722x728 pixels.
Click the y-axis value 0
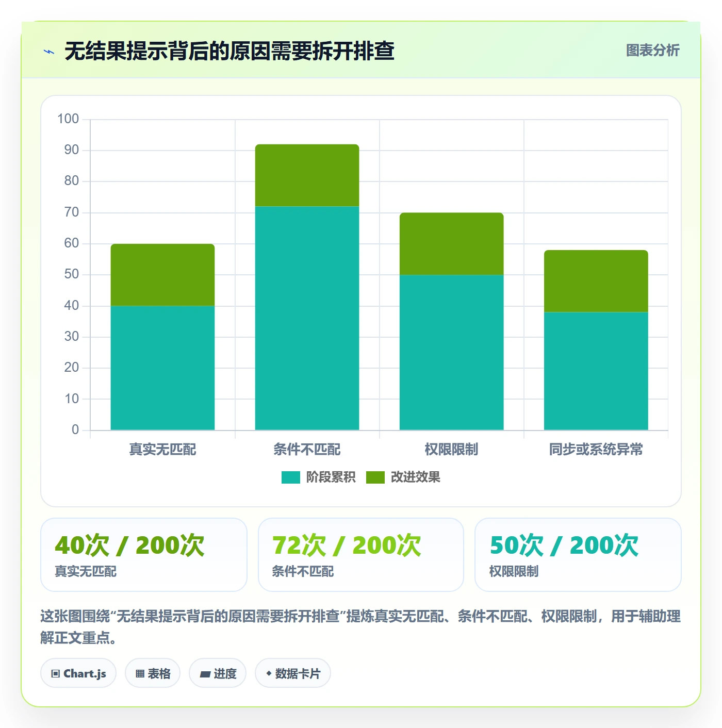point(75,429)
